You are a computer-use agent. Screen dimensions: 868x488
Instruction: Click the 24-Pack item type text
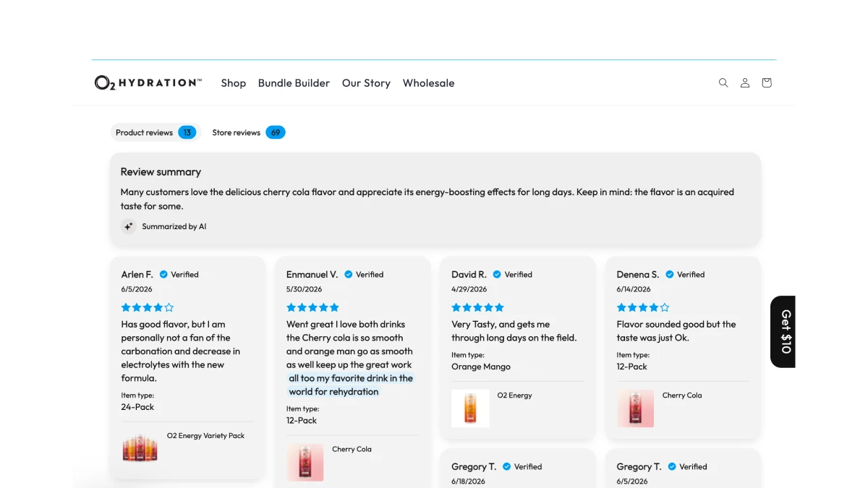138,407
